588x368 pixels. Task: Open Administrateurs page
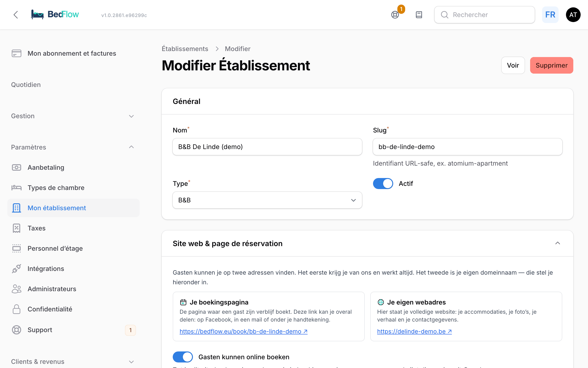click(x=73, y=289)
